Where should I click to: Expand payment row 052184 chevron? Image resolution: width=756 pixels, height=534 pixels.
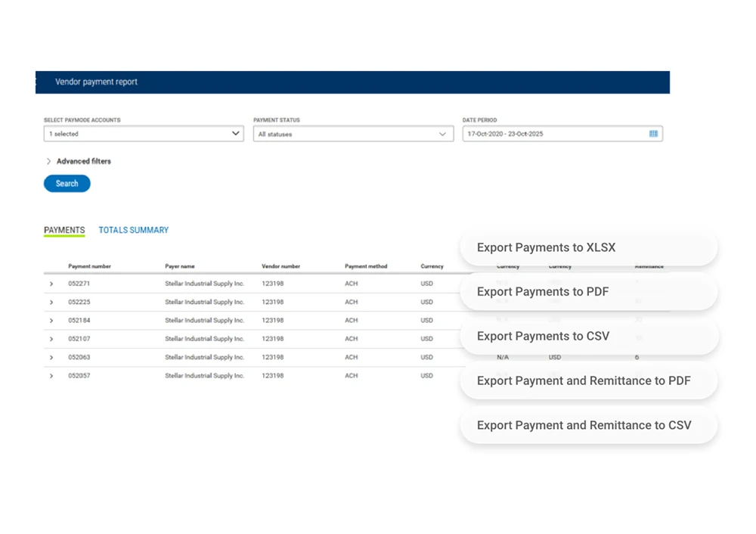[x=51, y=321]
